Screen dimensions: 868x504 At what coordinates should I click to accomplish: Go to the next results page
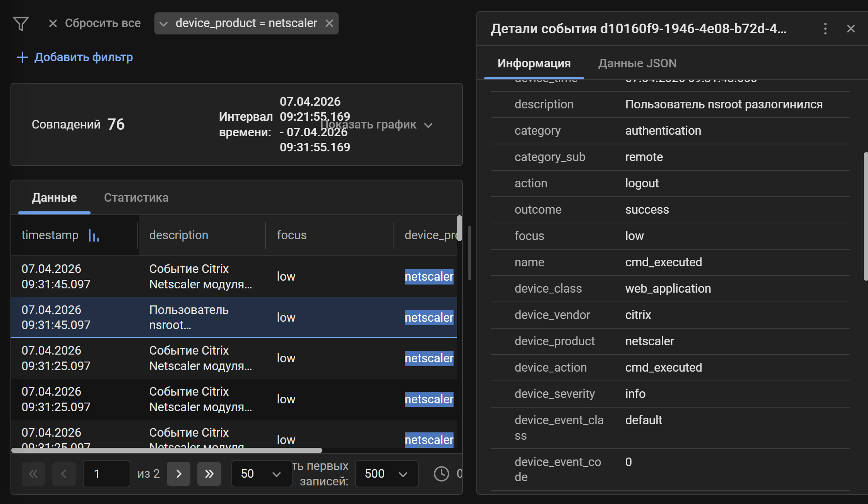(x=178, y=474)
